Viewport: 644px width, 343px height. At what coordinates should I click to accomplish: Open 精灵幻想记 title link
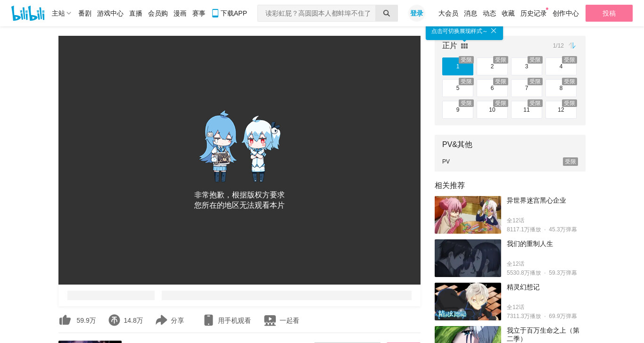[x=523, y=287]
